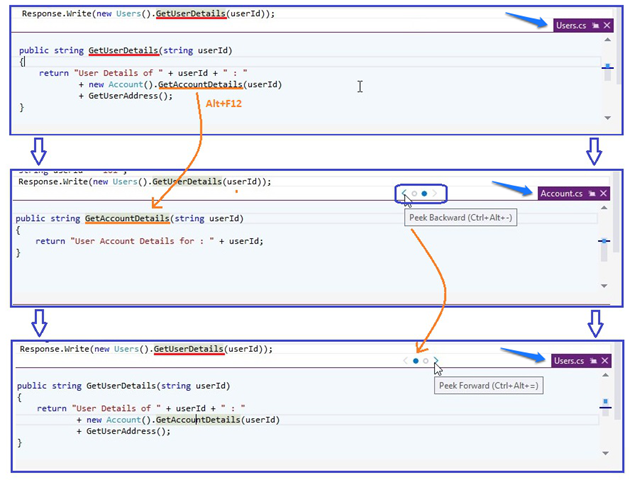Click Peek Backward arrow in bottom Users.cs peek window
Screen dimensions: 635x480
(405, 361)
